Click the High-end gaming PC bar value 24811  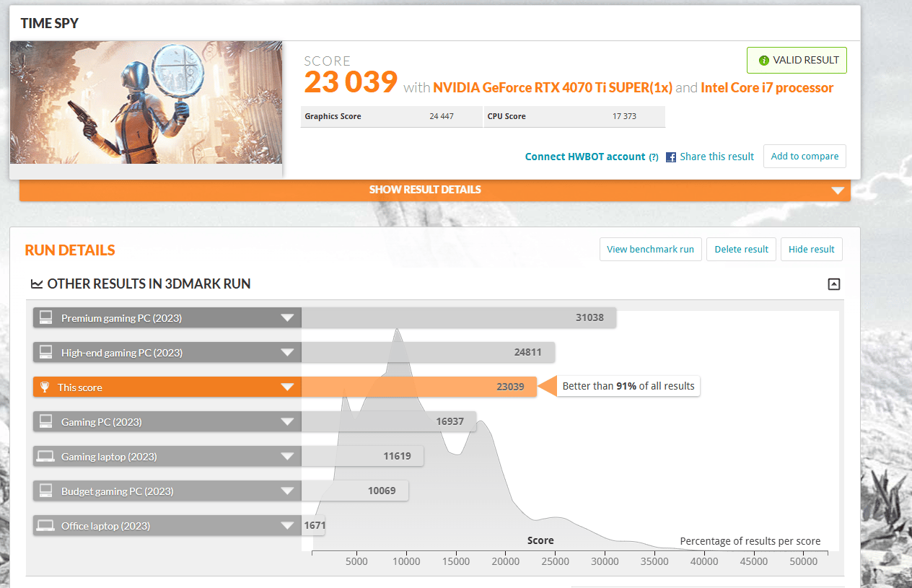[x=528, y=352]
